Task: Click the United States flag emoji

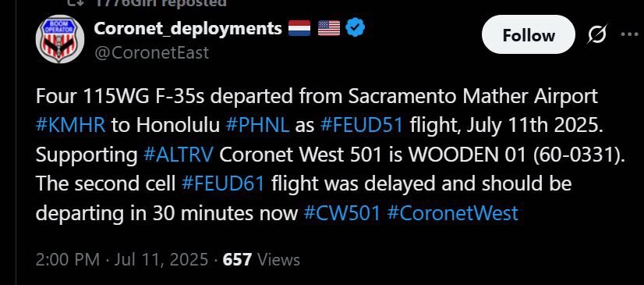Action: pyautogui.click(x=329, y=28)
